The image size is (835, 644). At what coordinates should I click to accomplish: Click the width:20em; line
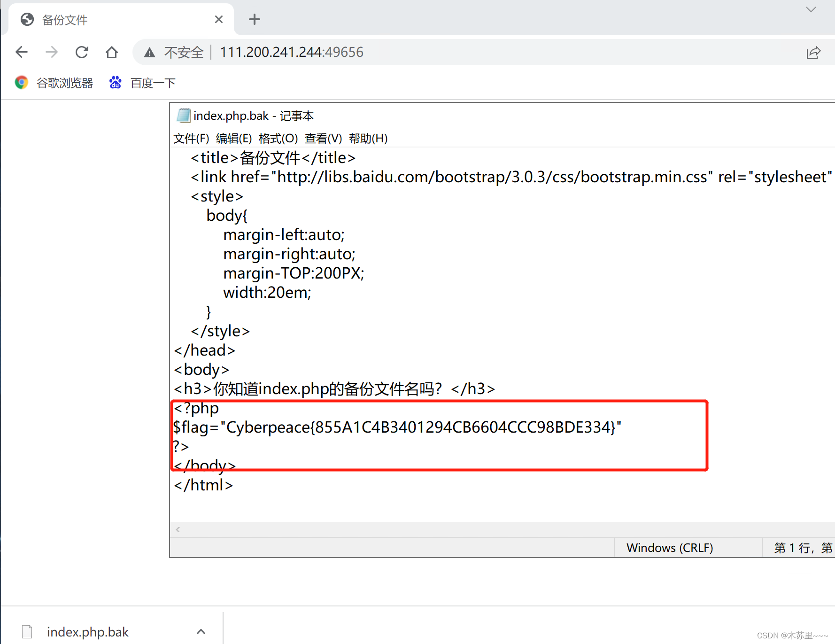coord(267,293)
